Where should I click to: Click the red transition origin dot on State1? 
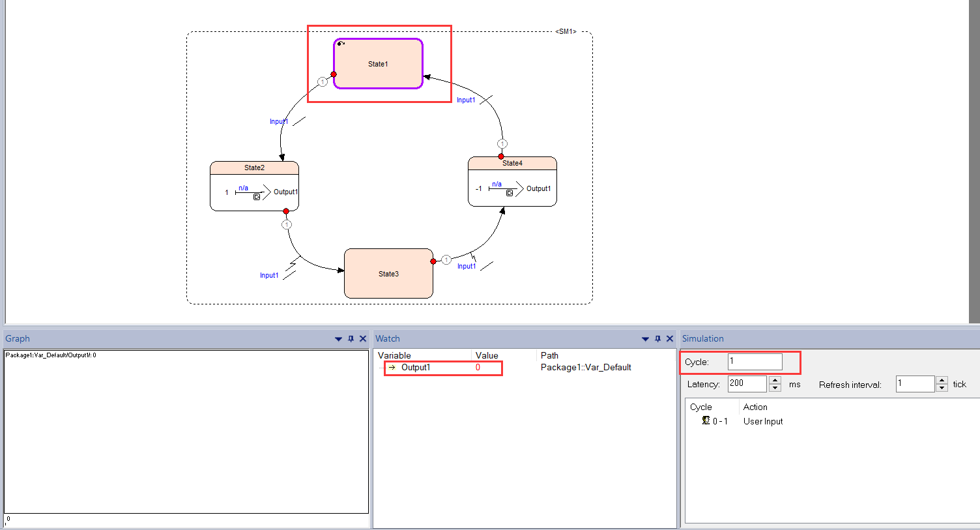pos(334,74)
